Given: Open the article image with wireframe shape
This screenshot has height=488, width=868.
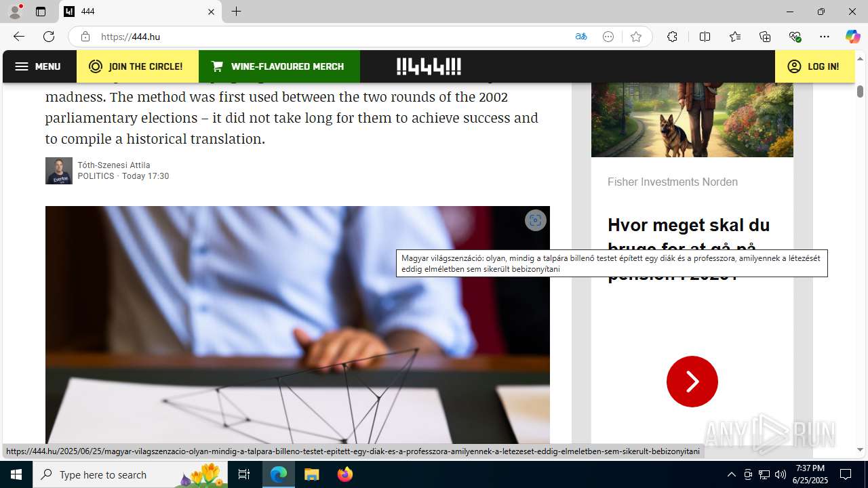Looking at the screenshot, I should point(298,325).
